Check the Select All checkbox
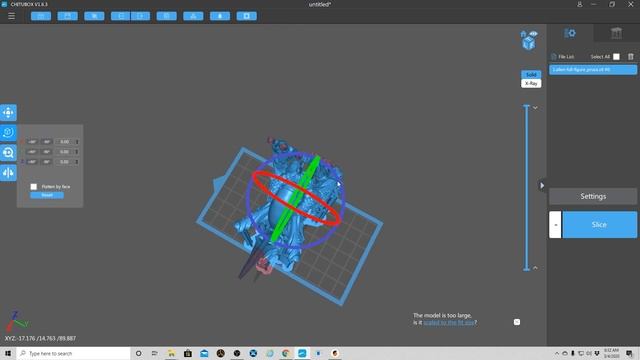The width and height of the screenshot is (640, 360). point(616,57)
